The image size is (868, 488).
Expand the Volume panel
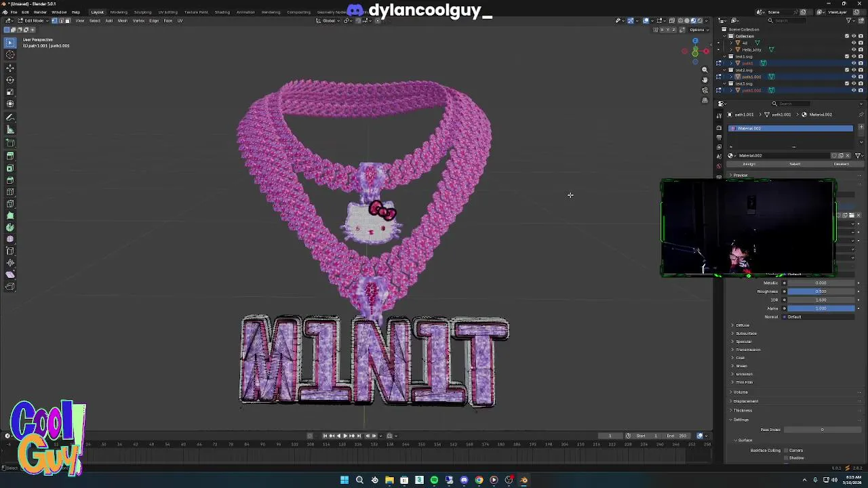coord(740,392)
